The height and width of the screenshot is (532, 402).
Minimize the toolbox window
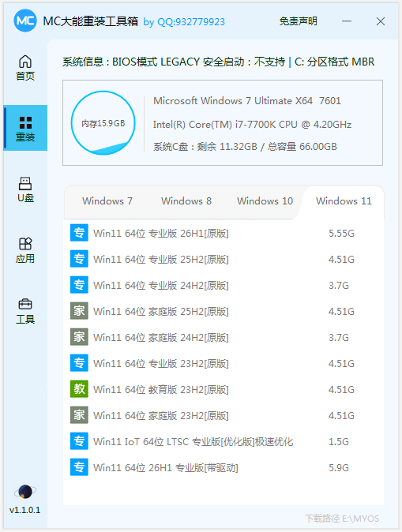tap(347, 21)
